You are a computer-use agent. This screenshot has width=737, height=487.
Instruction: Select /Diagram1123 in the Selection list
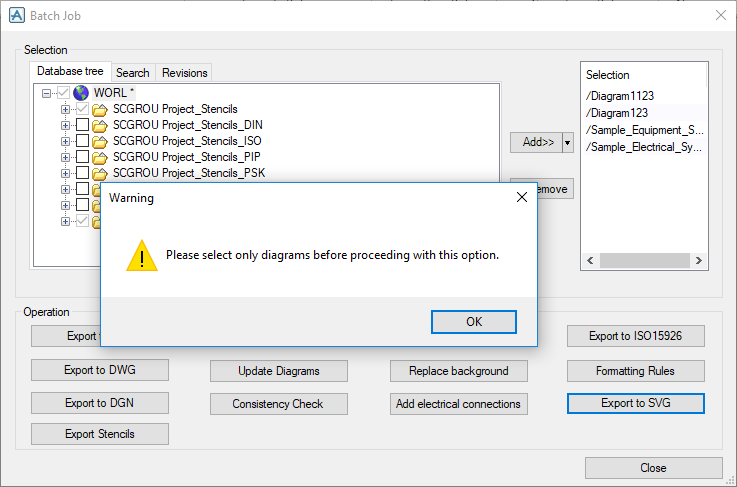coord(620,96)
